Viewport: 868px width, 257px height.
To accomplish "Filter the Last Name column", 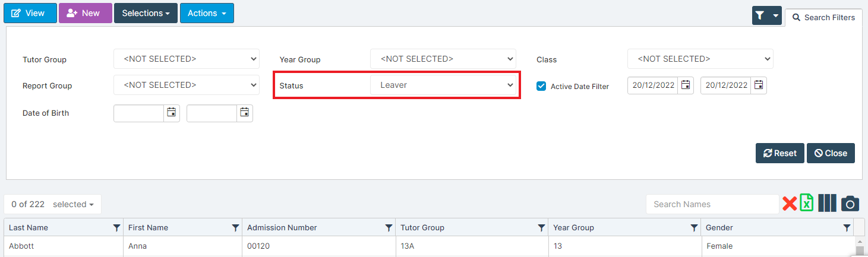I will [x=116, y=228].
